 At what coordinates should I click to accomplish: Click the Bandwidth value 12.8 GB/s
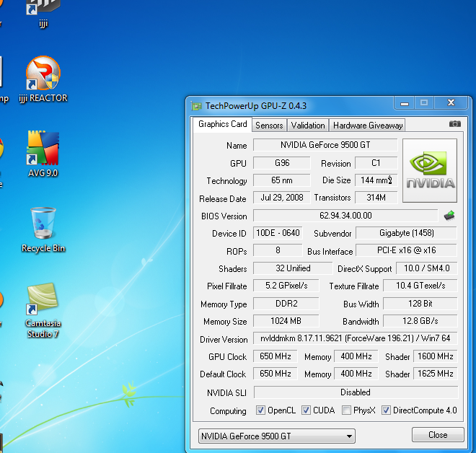tap(420, 321)
